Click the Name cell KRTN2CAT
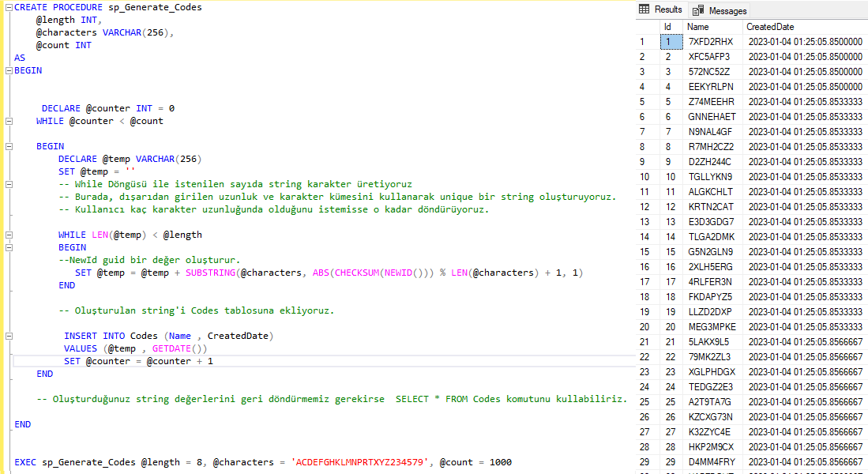868x474 pixels. point(712,206)
